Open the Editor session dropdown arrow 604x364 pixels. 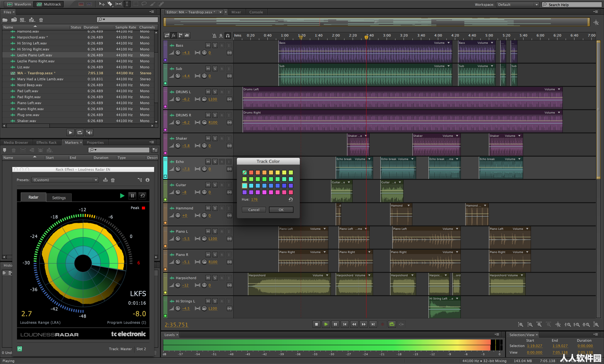[x=220, y=12]
